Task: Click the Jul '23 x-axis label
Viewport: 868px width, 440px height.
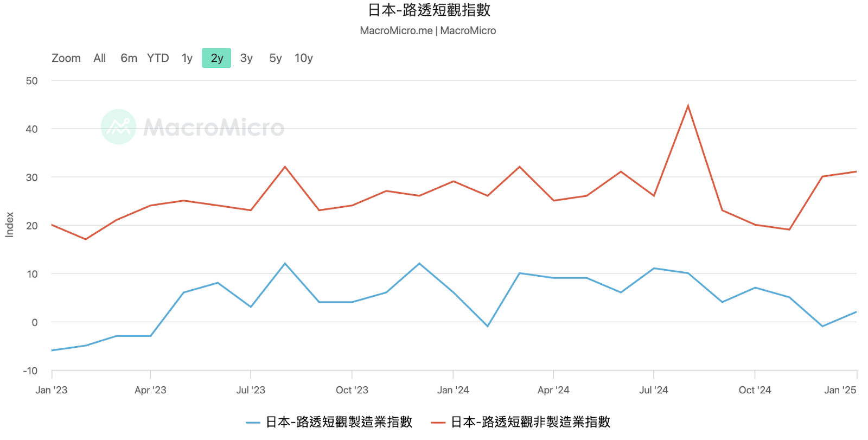Action: tap(251, 390)
